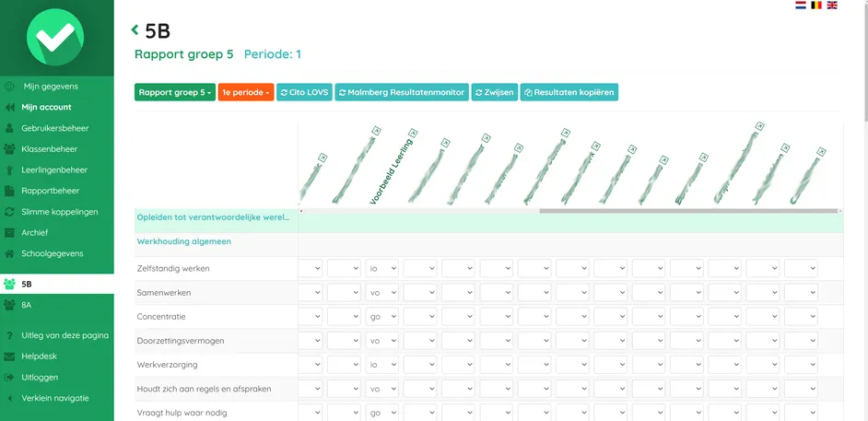The image size is (868, 421).
Task: Open the Rapport groep 5 dropdown
Action: [175, 92]
